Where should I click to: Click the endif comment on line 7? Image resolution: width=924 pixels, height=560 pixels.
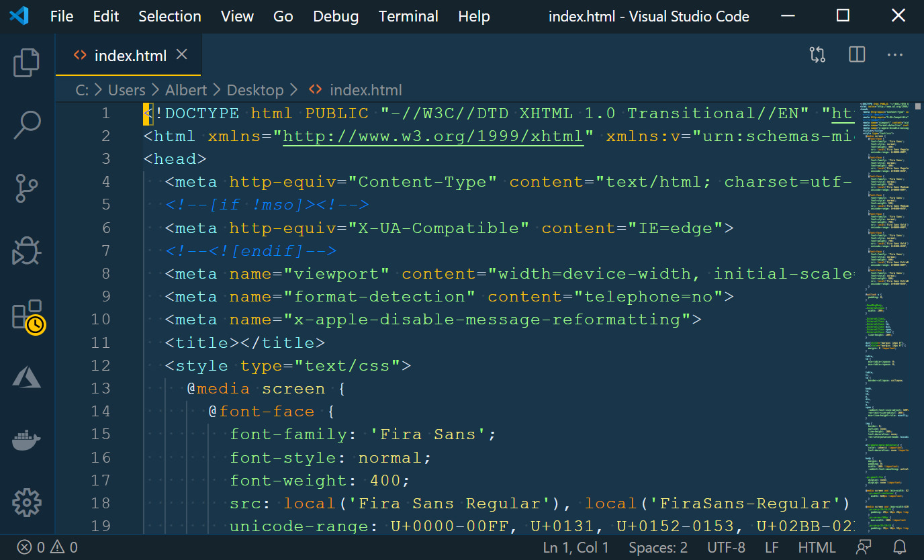tap(250, 251)
